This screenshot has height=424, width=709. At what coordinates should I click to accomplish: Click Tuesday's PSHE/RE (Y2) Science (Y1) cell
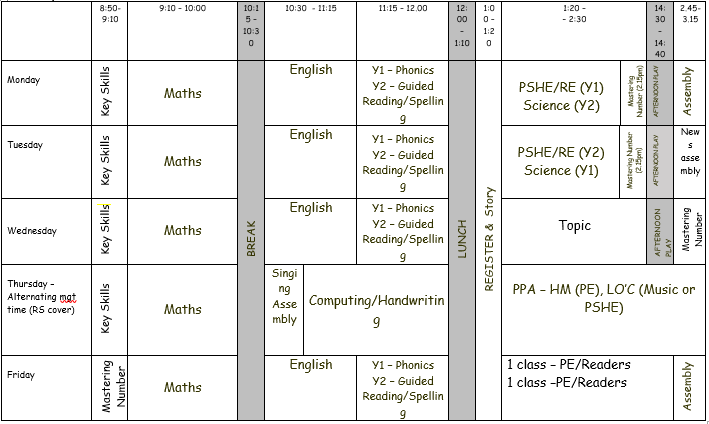click(560, 162)
